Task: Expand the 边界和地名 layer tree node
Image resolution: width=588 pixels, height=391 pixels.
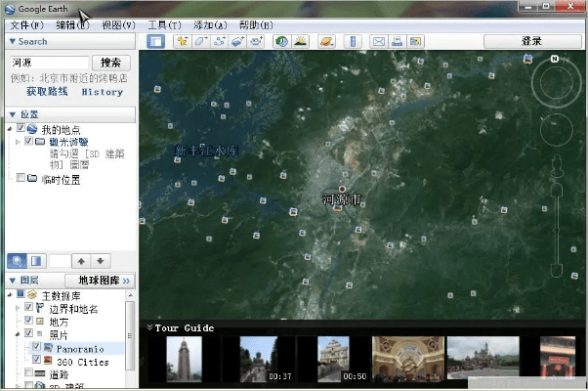Action: point(15,307)
